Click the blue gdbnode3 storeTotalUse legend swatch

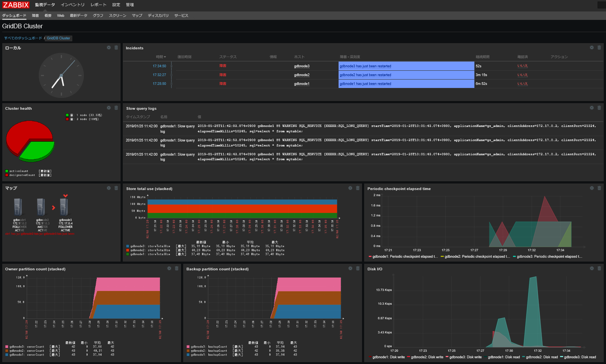point(127,246)
